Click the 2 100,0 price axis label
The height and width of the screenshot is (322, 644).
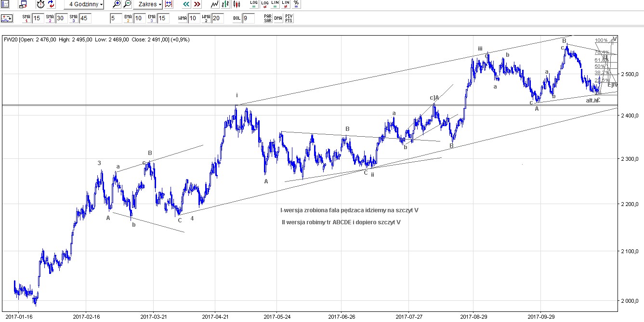pos(630,252)
